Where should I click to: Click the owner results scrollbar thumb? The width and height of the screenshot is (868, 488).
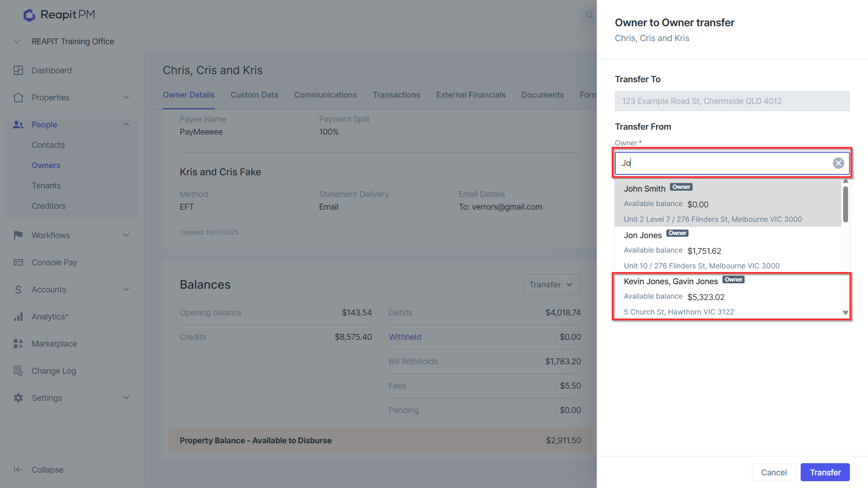click(x=845, y=204)
